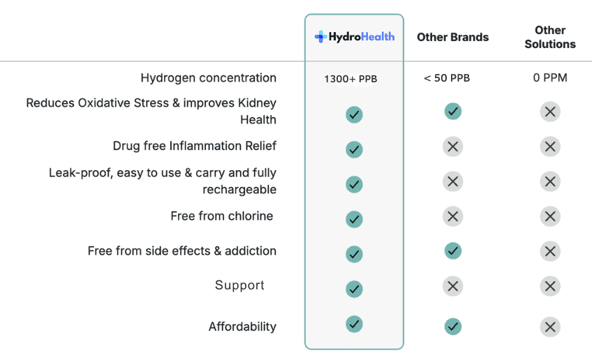Click the Free from chlorine label
Image resolution: width=592 pixels, height=364 pixels.
point(221,216)
